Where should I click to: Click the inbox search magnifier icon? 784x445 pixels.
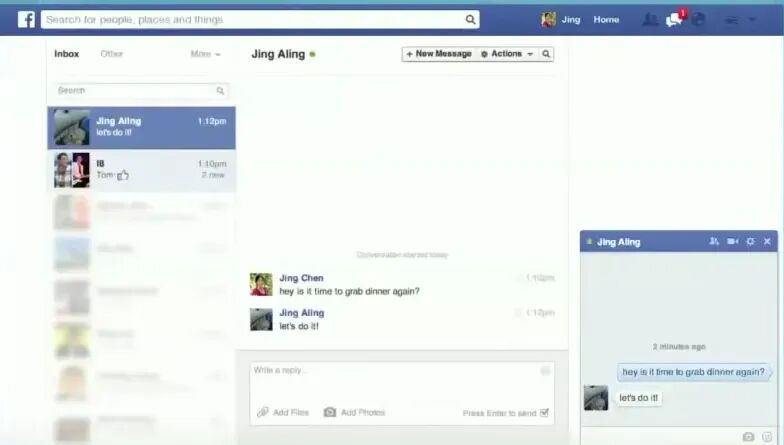pyautogui.click(x=220, y=90)
